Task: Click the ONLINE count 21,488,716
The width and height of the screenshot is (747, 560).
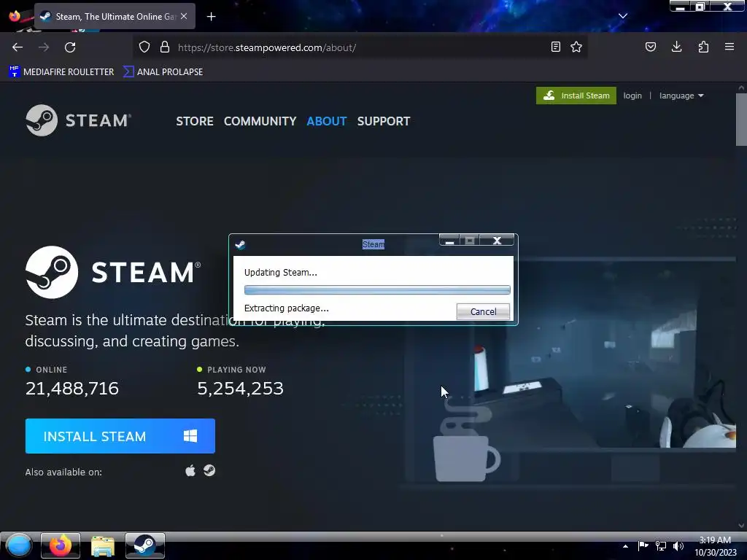Action: (72, 389)
